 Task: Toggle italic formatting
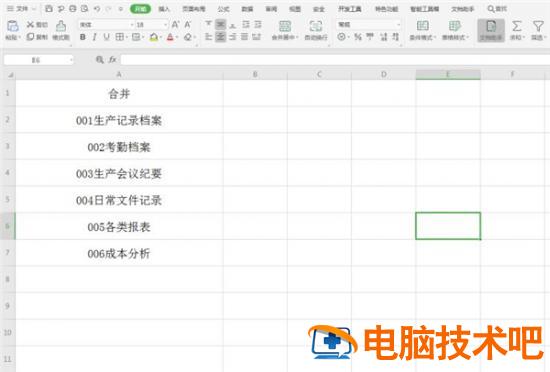94,37
